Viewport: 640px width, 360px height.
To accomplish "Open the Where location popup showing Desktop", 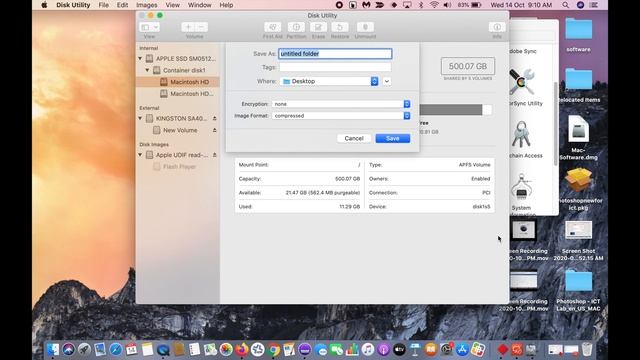I will [x=329, y=81].
